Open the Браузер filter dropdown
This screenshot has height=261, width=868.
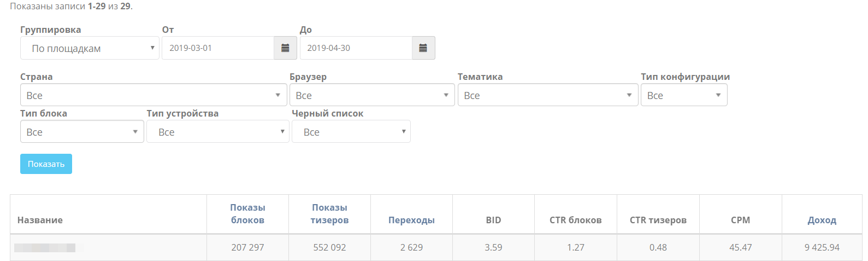pos(371,95)
